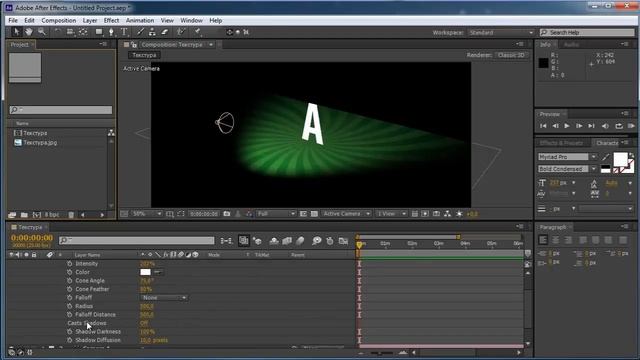
Task: Click the Shadow Darkness stopwatch
Action: click(x=69, y=332)
